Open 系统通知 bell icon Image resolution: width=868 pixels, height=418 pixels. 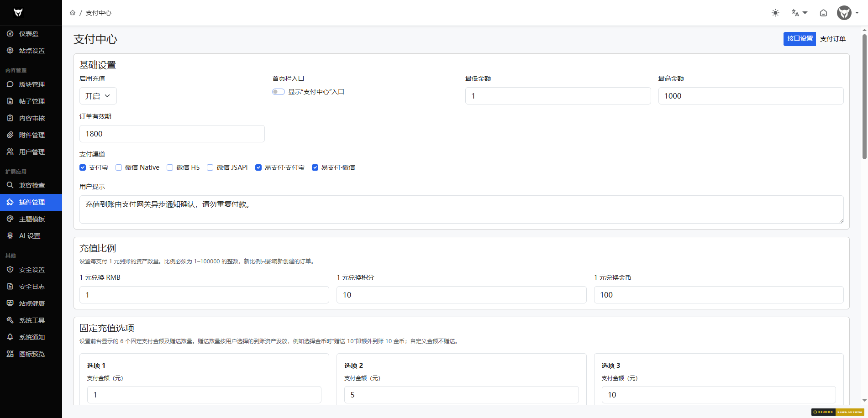click(10, 337)
